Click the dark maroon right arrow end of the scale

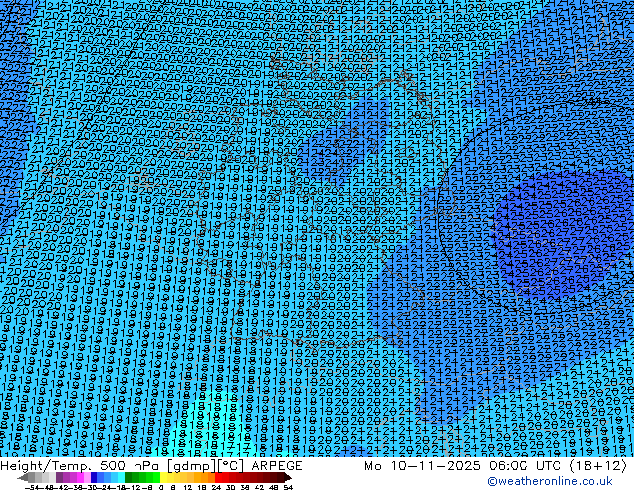288,478
